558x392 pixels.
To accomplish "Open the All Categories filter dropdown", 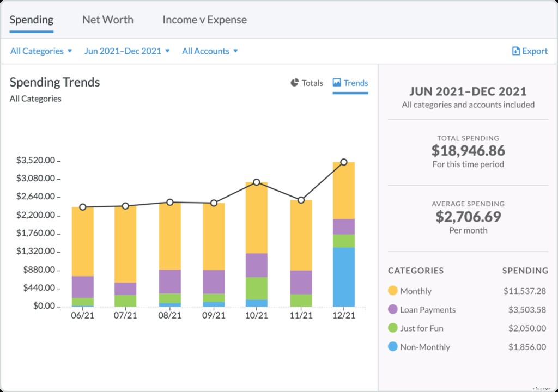I will tap(37, 51).
